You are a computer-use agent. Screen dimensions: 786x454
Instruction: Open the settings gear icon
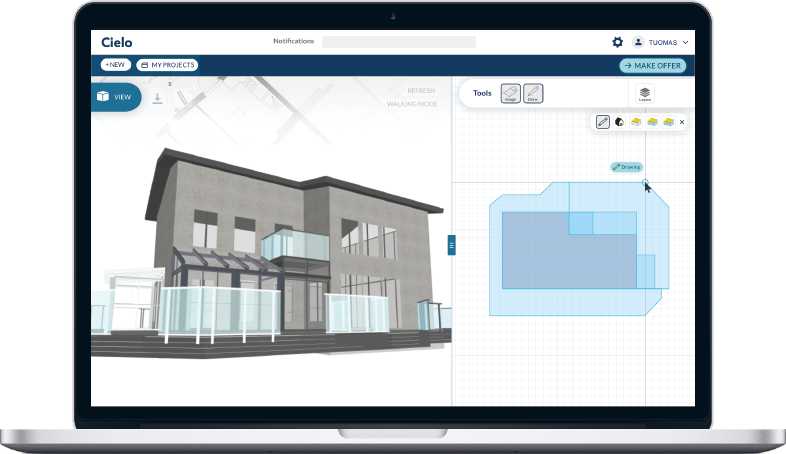coord(618,42)
